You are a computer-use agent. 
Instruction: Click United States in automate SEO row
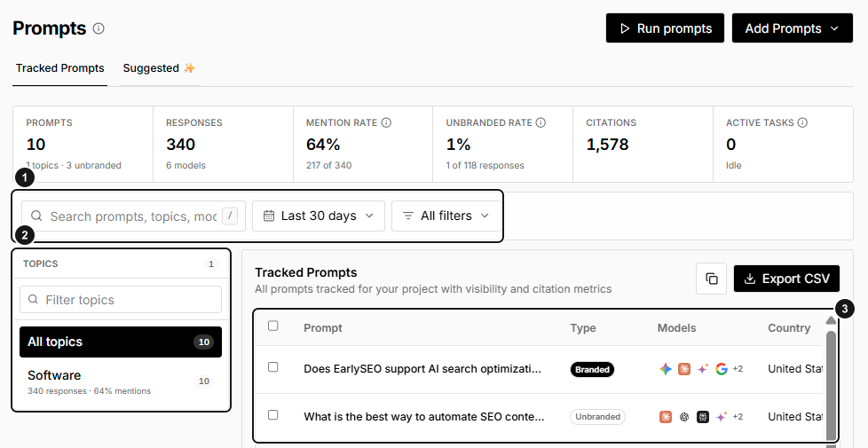click(x=795, y=417)
